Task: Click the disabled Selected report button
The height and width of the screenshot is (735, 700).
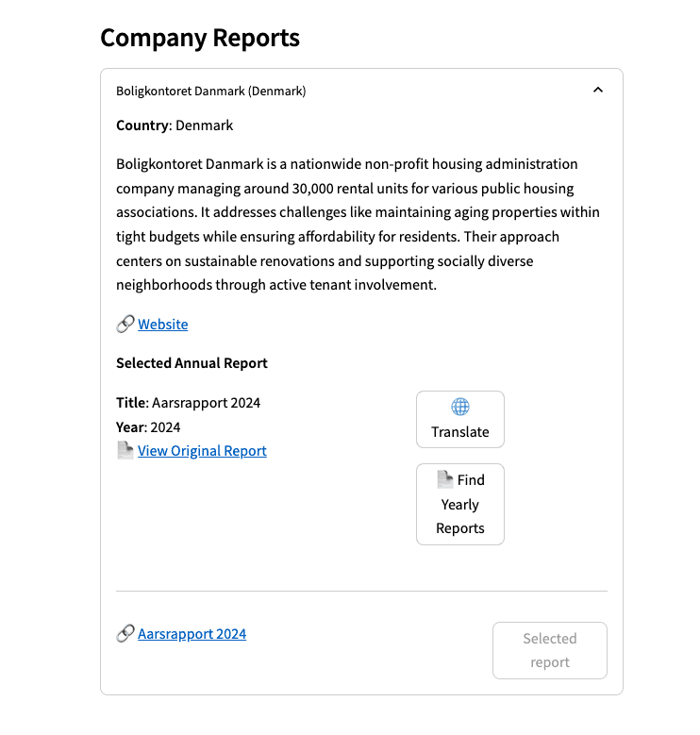Action: point(550,651)
